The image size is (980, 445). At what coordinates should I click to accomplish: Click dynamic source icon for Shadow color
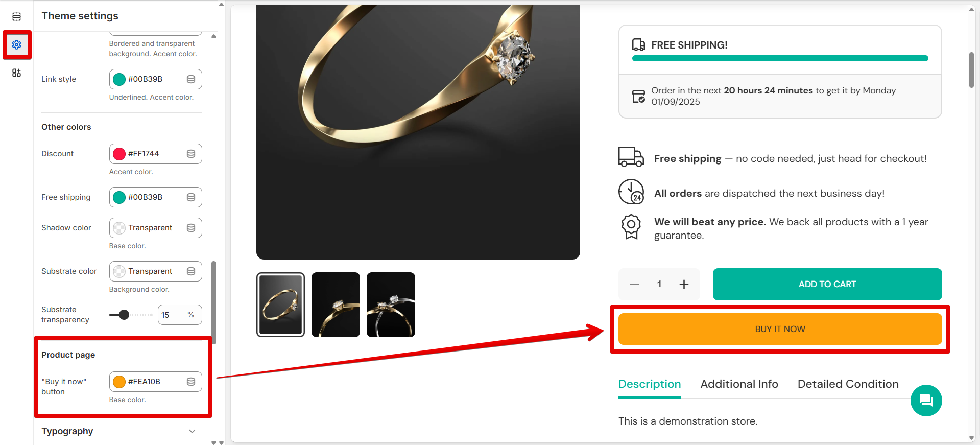191,228
